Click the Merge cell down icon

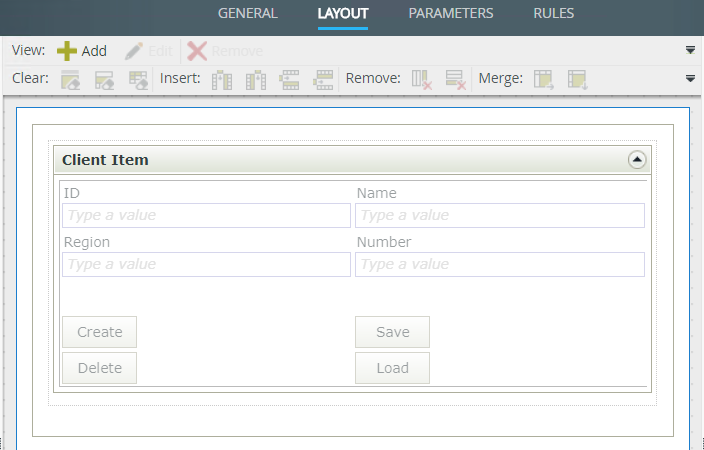point(577,79)
